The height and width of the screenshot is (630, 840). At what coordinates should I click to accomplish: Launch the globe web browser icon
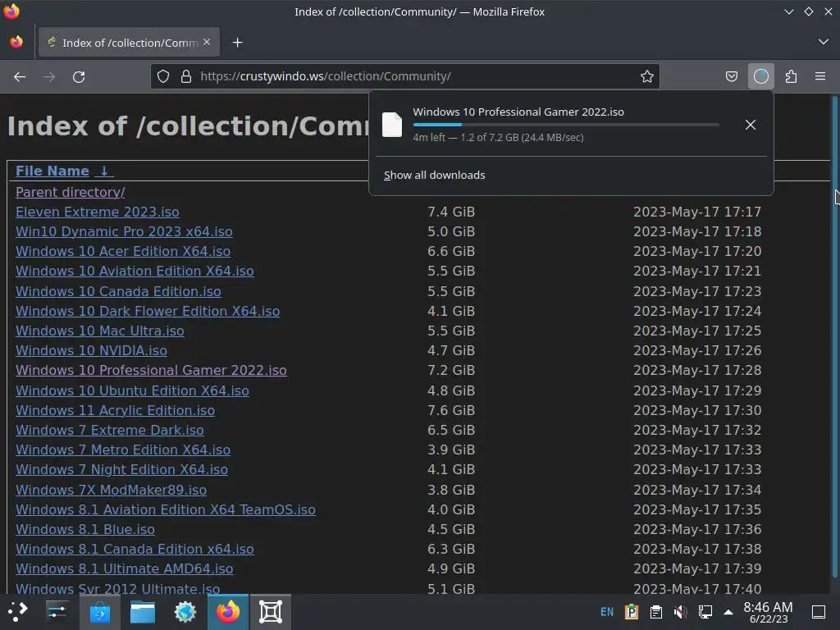pyautogui.click(x=185, y=611)
